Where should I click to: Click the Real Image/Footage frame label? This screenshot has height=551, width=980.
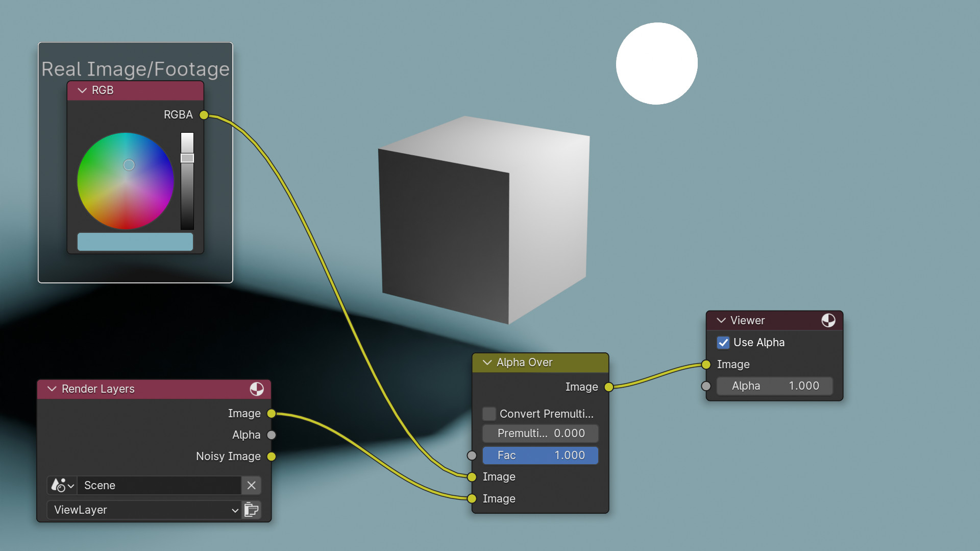(x=135, y=69)
